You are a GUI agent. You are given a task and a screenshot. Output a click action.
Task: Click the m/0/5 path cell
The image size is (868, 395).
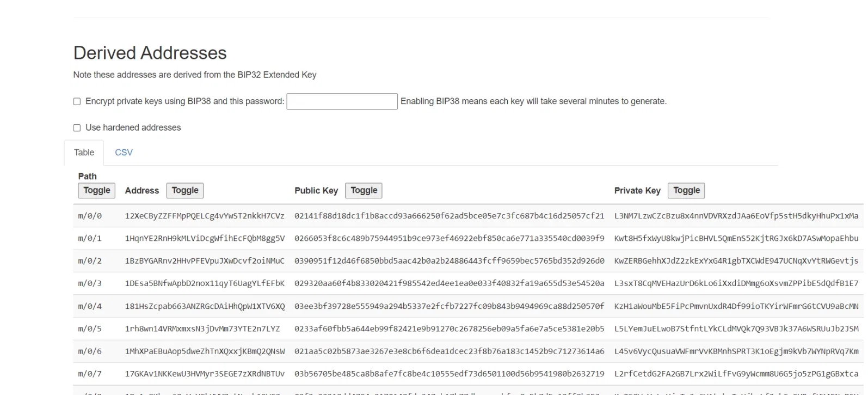(x=90, y=329)
